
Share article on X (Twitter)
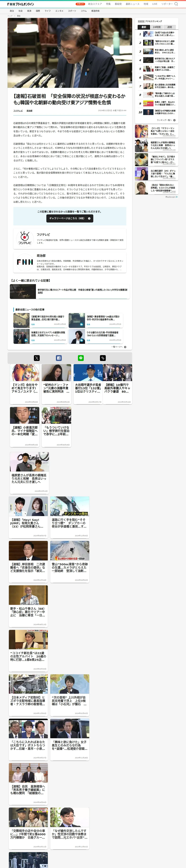37,358
